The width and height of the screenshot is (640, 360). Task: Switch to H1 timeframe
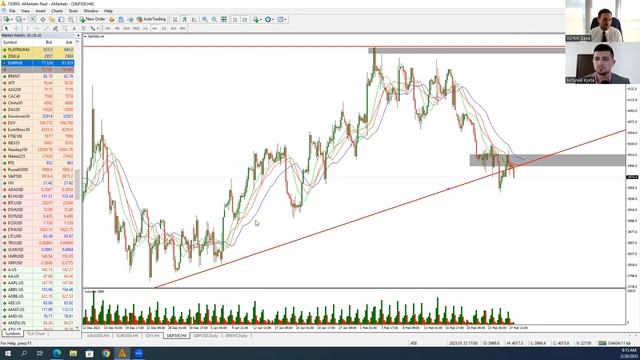coord(145,29)
